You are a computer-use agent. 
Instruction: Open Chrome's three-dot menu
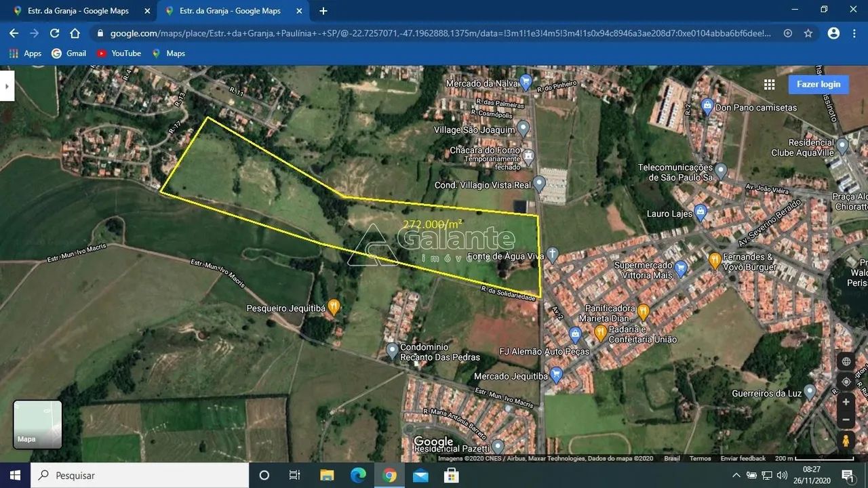854,33
